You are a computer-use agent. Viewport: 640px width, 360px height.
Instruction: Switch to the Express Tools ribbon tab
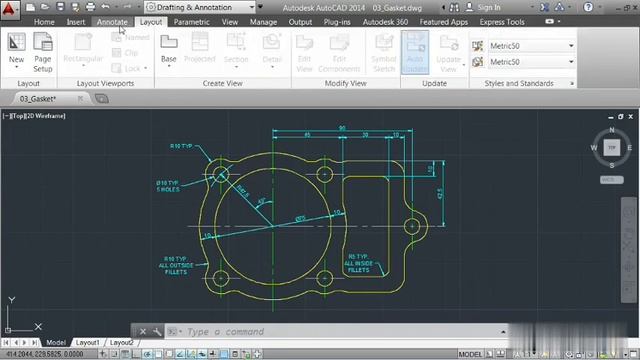point(502,22)
